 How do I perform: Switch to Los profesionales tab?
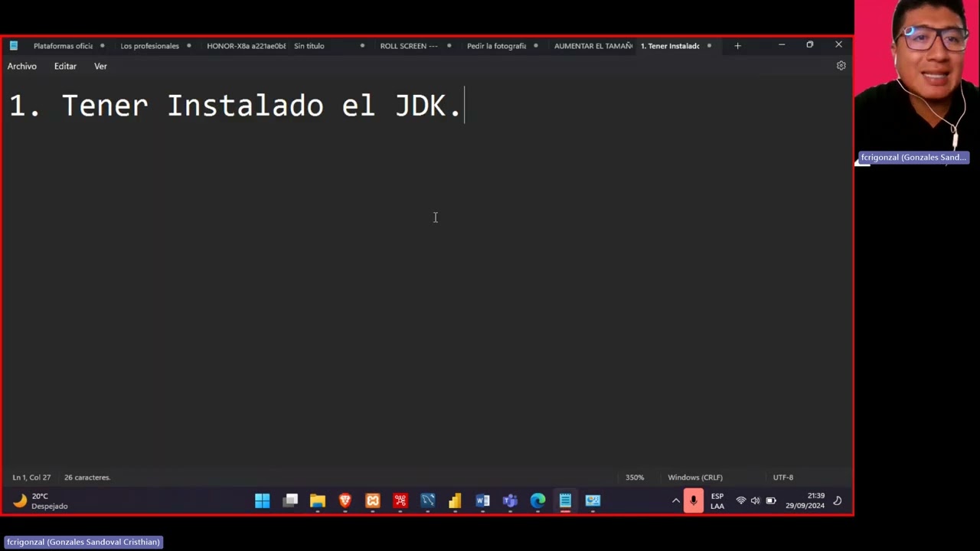point(149,46)
